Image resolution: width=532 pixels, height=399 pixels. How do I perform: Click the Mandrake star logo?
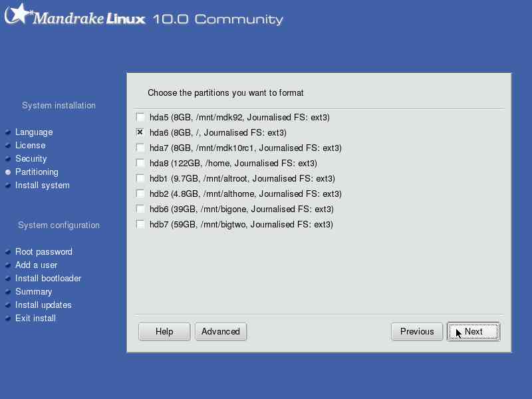[x=18, y=14]
